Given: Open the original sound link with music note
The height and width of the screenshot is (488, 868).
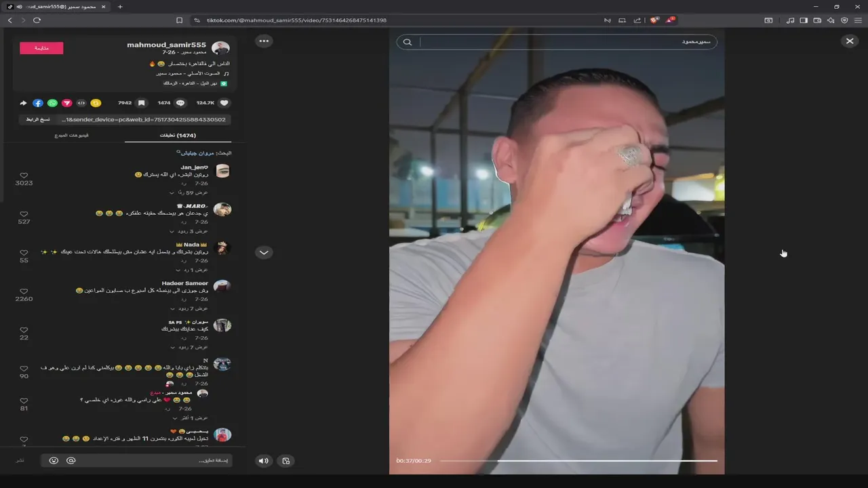Looking at the screenshot, I should (193, 73).
